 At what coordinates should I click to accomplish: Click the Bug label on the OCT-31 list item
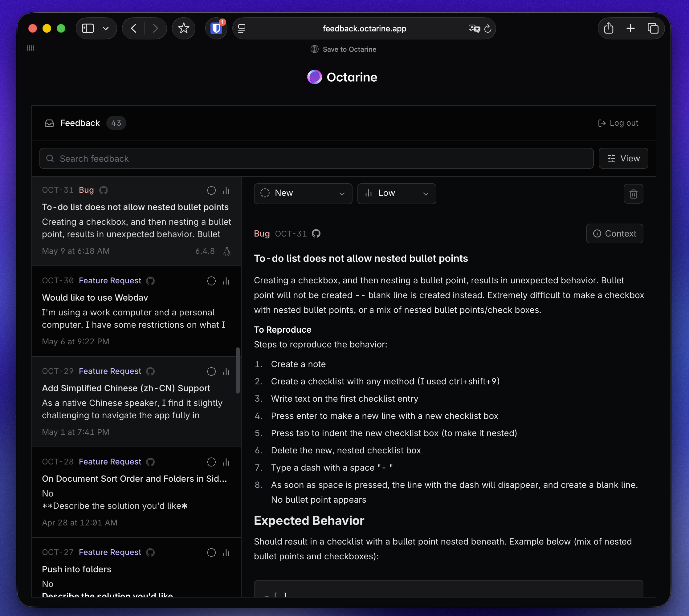point(86,190)
